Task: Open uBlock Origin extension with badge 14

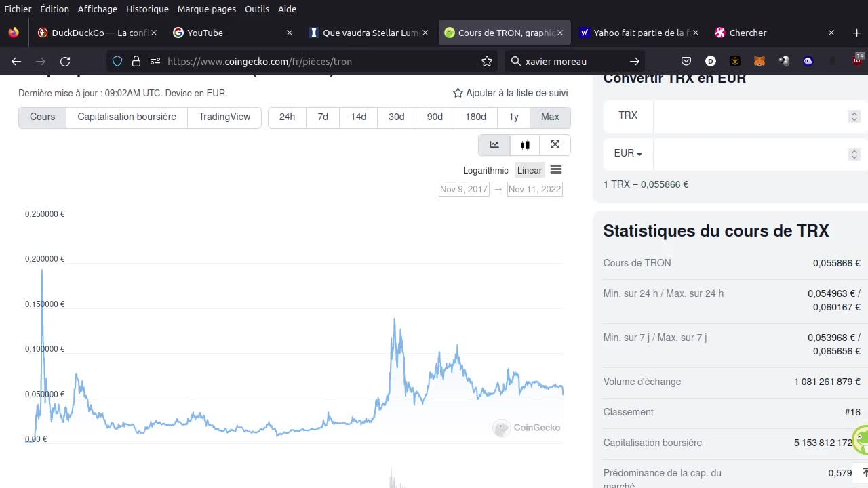Action: coord(858,60)
